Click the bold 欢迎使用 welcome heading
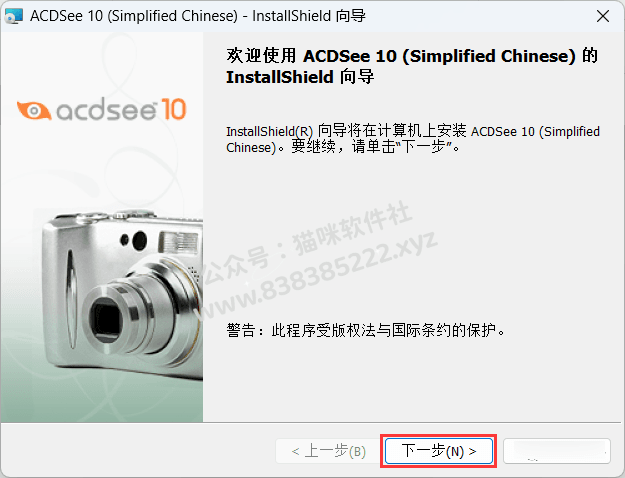The width and height of the screenshot is (625, 478). click(x=412, y=66)
